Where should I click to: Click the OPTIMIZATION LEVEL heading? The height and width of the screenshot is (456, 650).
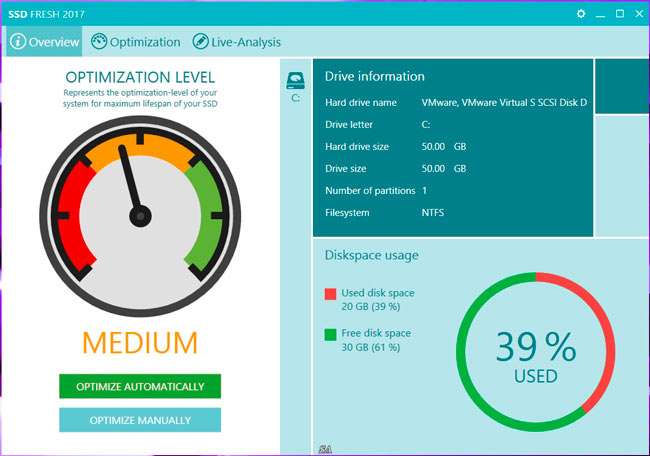pos(140,78)
